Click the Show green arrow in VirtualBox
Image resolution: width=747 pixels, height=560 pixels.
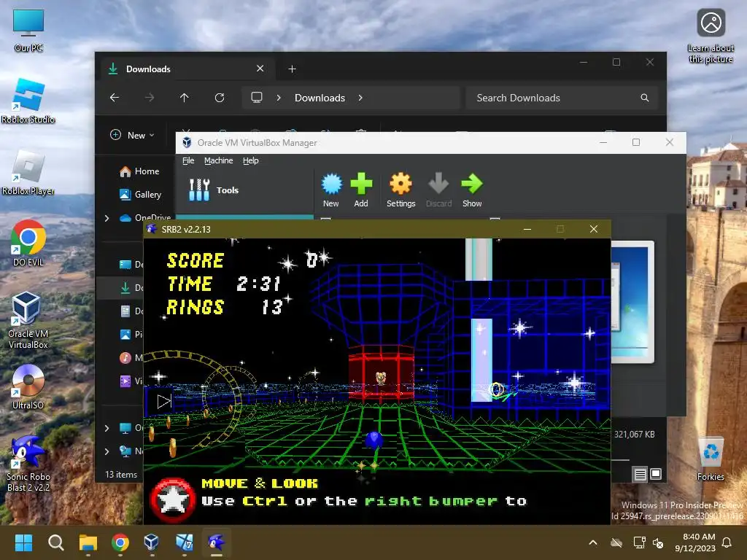[472, 190]
